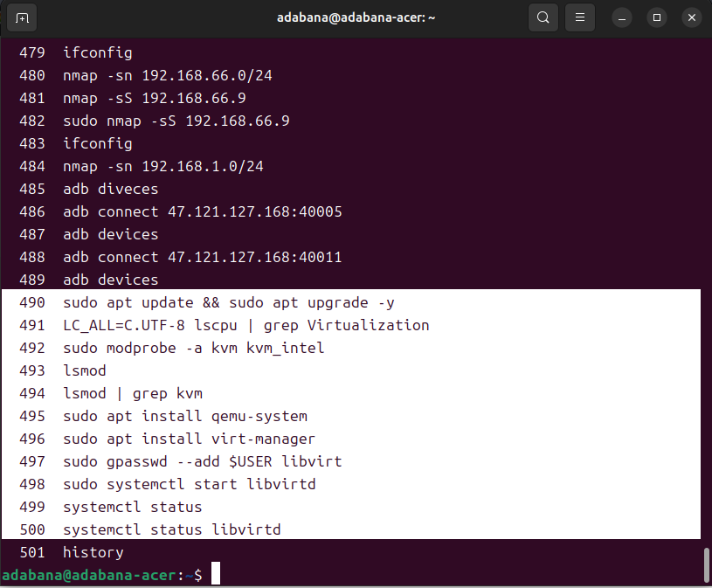This screenshot has height=588, width=712.
Task: Click the search magnifier icon
Action: click(543, 17)
